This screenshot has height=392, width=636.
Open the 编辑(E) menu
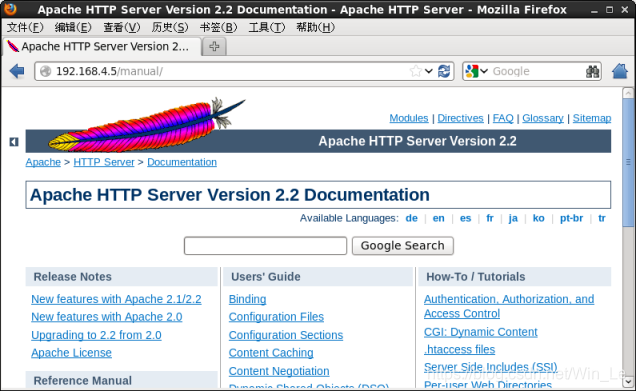point(73,27)
